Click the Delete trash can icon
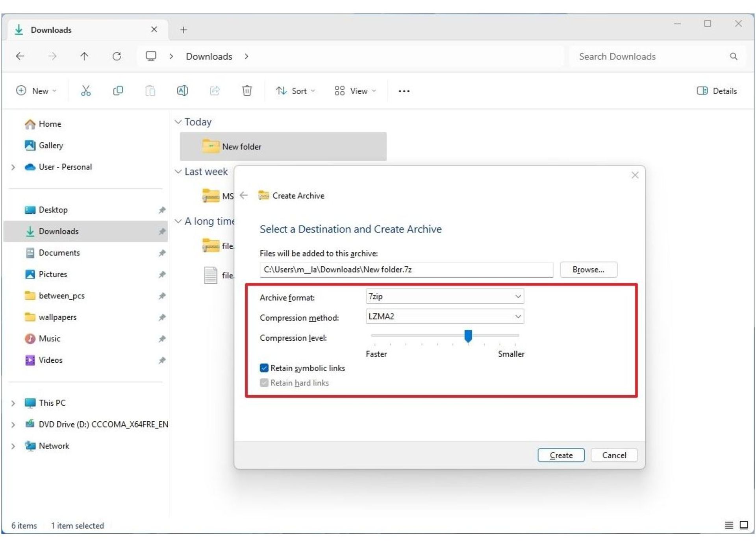The image size is (756, 548). click(246, 91)
